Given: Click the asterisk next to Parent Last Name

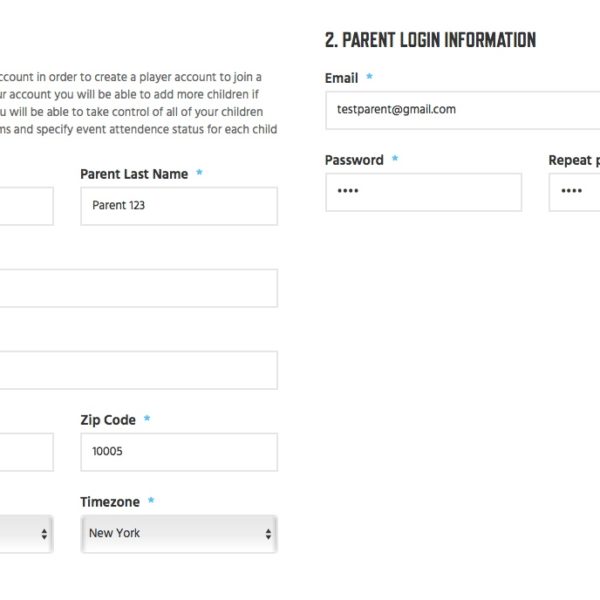Looking at the screenshot, I should [x=199, y=172].
